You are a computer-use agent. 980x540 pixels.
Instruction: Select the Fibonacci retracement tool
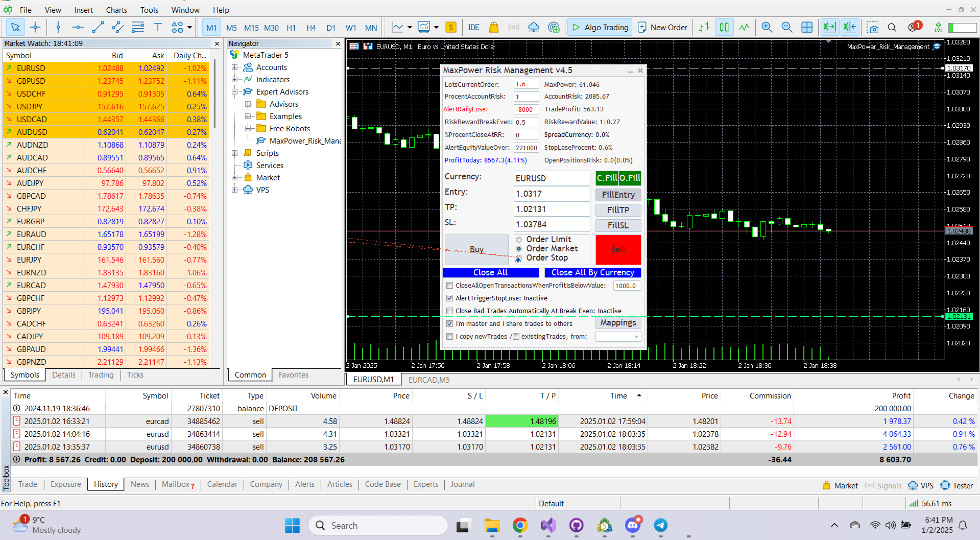tap(138, 27)
